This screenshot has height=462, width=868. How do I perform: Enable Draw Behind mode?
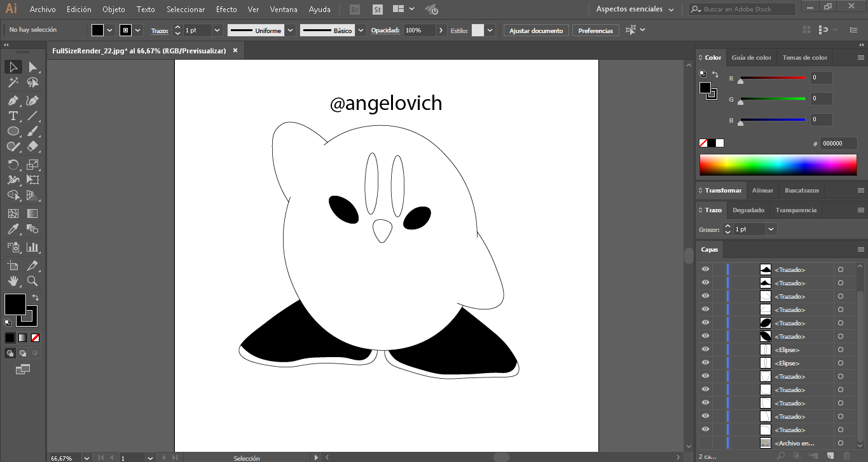tap(23, 353)
